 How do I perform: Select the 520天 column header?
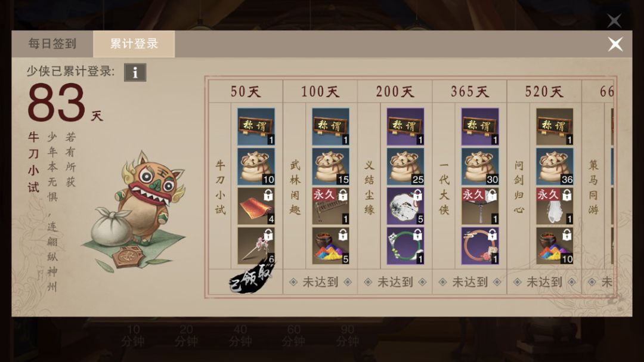pos(544,91)
